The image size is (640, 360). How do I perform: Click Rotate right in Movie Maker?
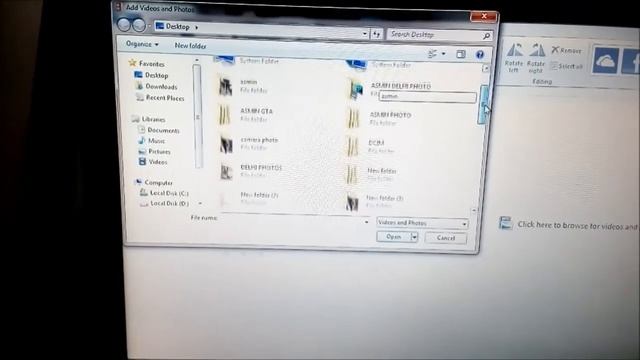pyautogui.click(x=536, y=59)
